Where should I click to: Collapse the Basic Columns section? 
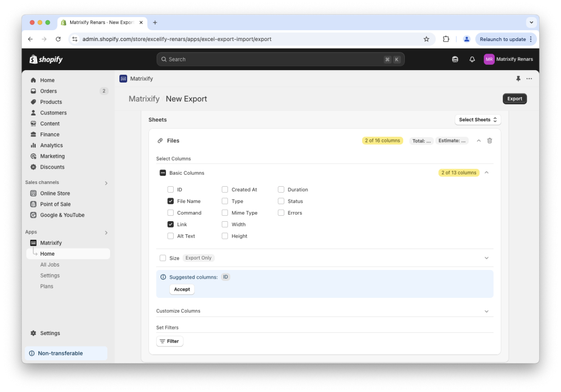click(x=486, y=172)
